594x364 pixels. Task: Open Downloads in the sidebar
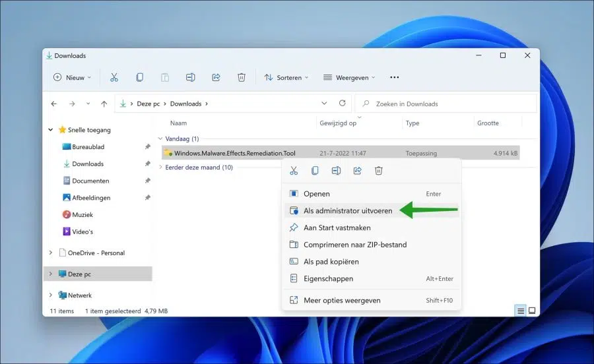[x=88, y=164]
